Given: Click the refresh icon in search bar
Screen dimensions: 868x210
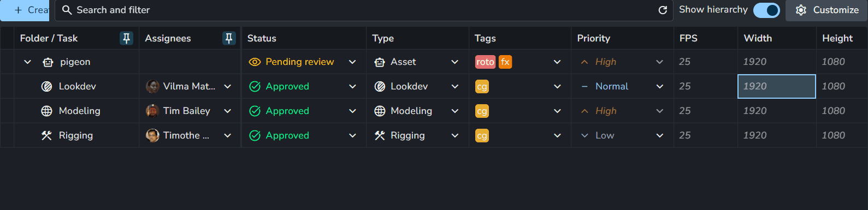Looking at the screenshot, I should [663, 10].
